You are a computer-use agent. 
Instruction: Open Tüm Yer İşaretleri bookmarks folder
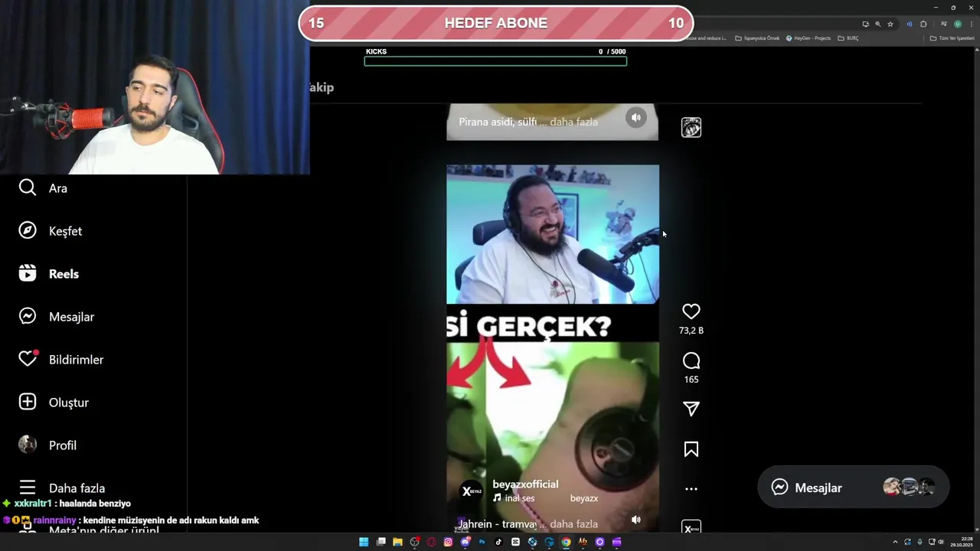pyautogui.click(x=952, y=38)
